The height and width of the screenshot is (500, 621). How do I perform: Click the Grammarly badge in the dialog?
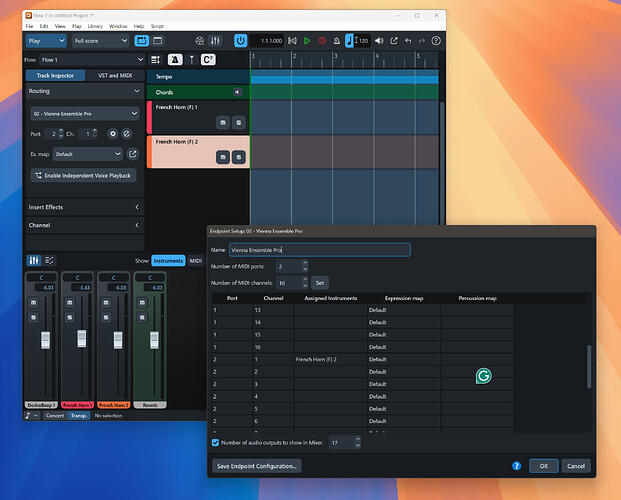coord(484,376)
